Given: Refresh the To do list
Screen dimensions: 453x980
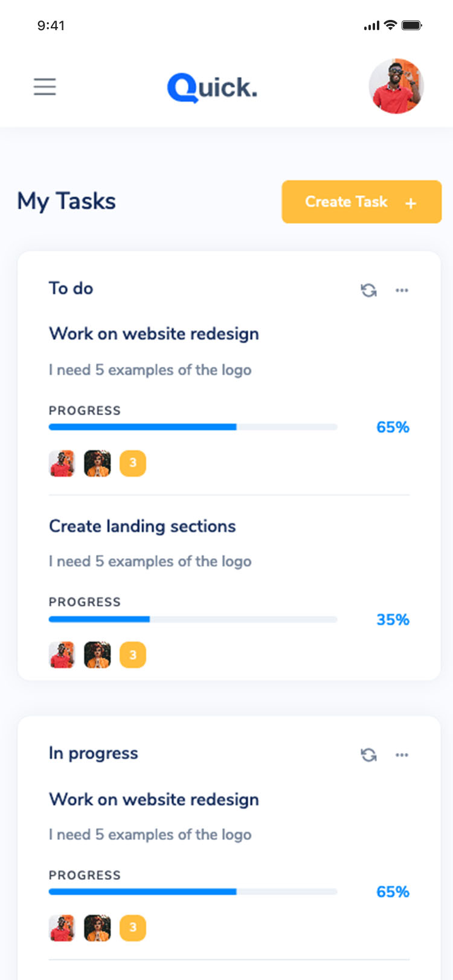Looking at the screenshot, I should pos(368,290).
